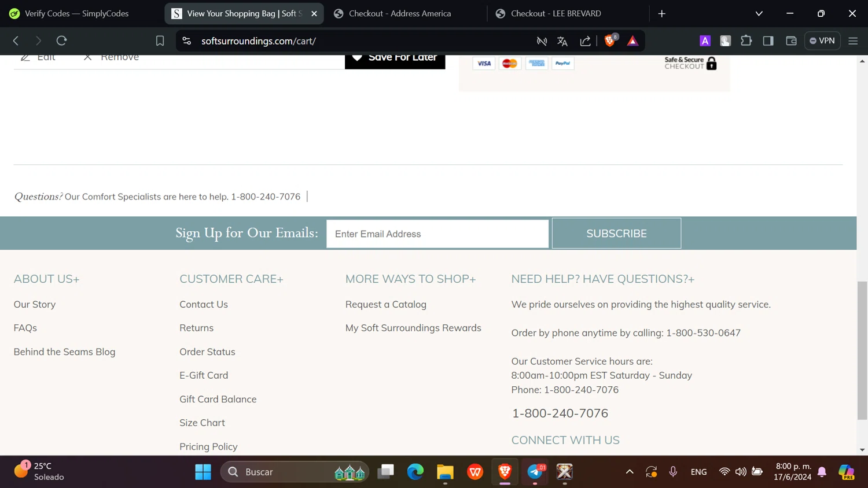Open the Order Status link

click(207, 352)
